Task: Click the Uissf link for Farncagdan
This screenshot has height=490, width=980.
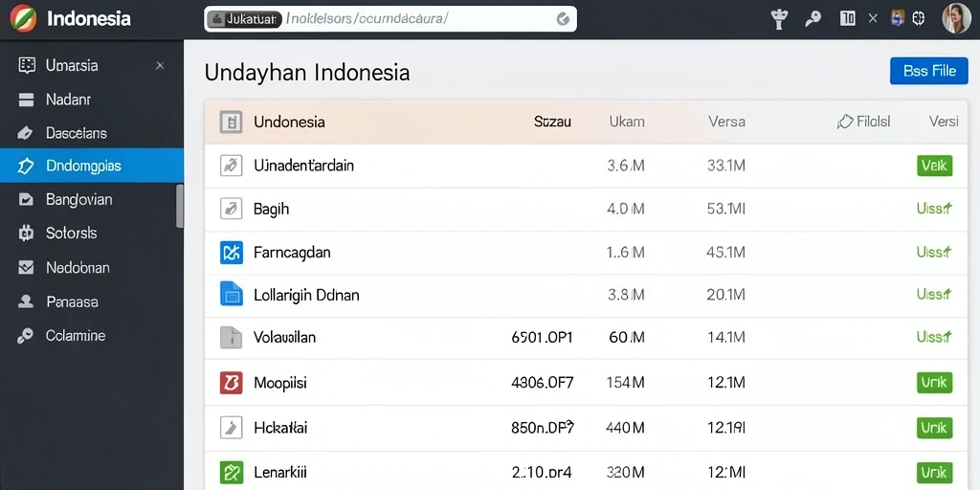Action: coord(934,252)
